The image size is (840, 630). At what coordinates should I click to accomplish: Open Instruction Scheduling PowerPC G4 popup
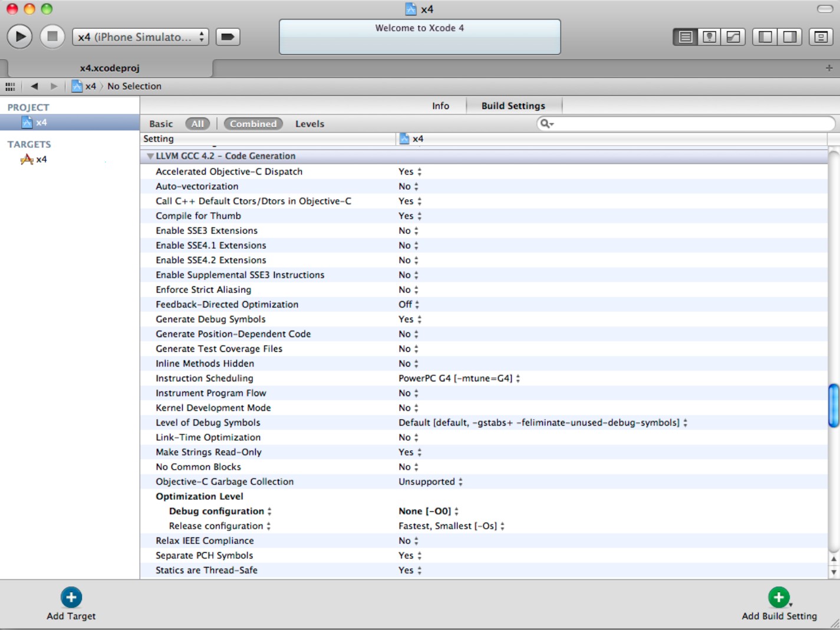pyautogui.click(x=459, y=378)
